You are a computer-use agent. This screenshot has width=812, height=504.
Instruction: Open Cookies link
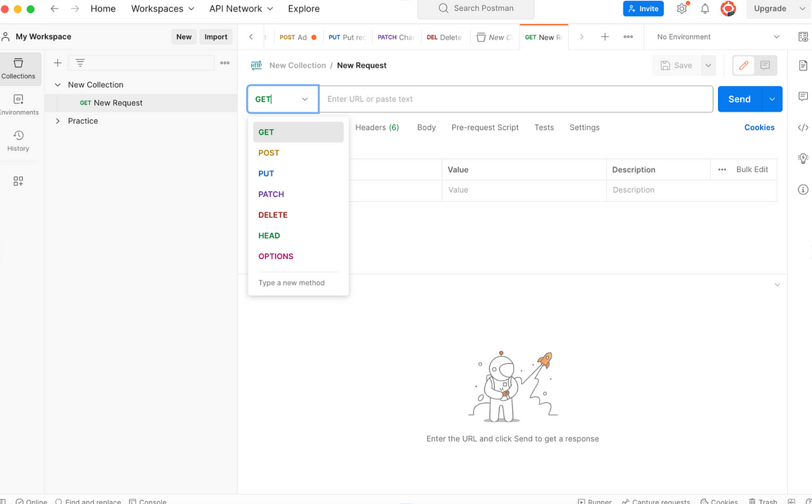(759, 127)
